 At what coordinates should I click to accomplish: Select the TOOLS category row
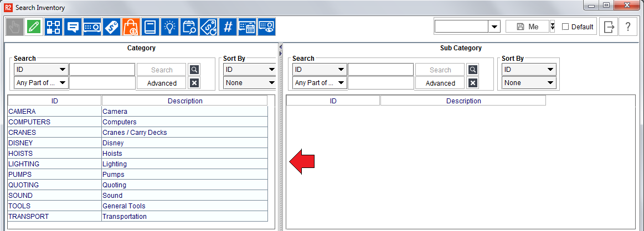137,206
